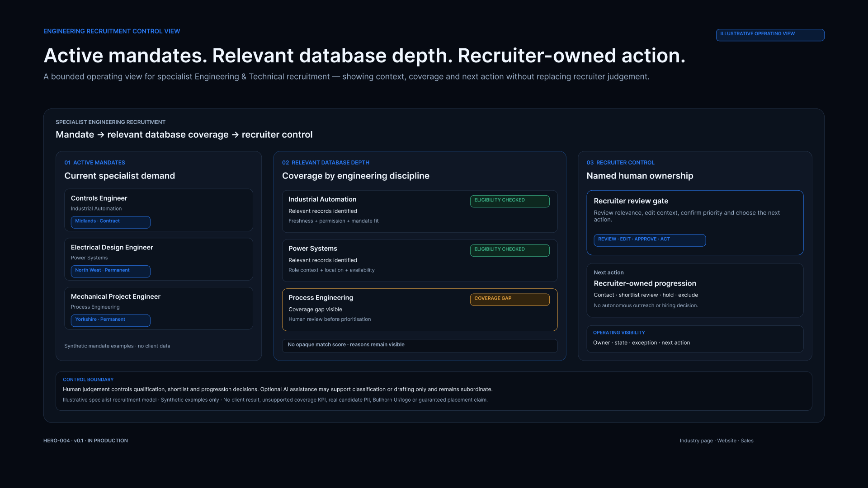Click the Specialist Engineering Recruitment label

pyautogui.click(x=110, y=122)
